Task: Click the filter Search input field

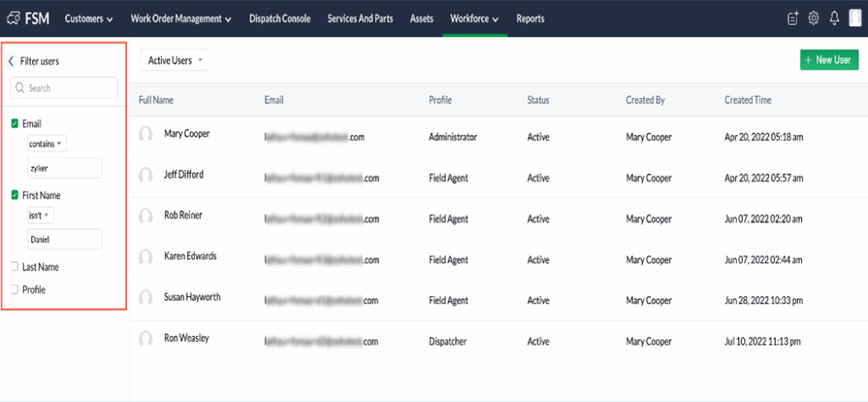Action: tap(64, 88)
